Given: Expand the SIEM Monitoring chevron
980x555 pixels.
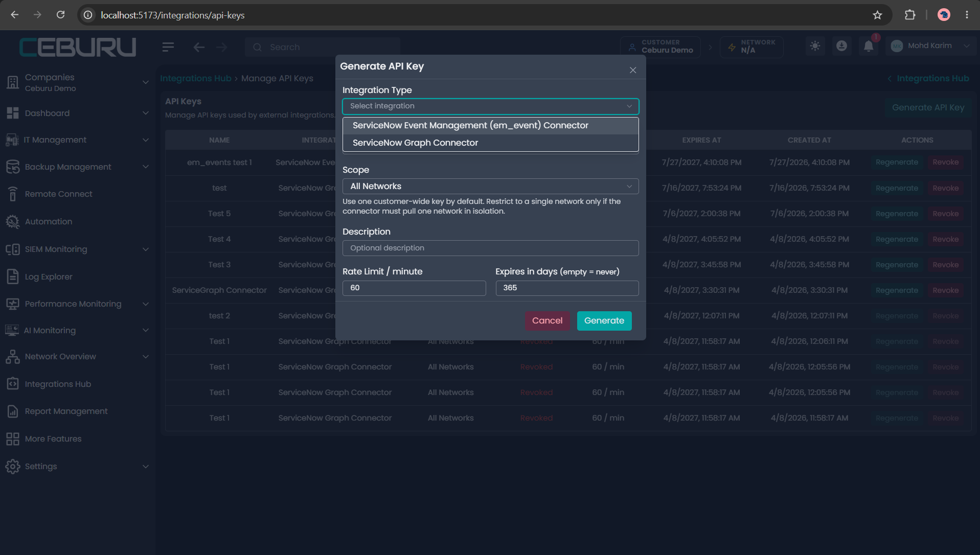Looking at the screenshot, I should pos(146,249).
